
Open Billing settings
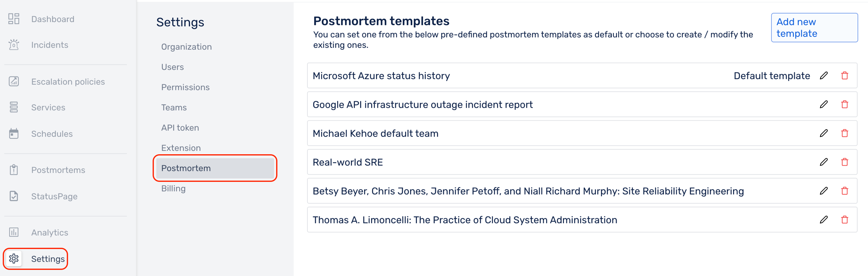coord(173,188)
